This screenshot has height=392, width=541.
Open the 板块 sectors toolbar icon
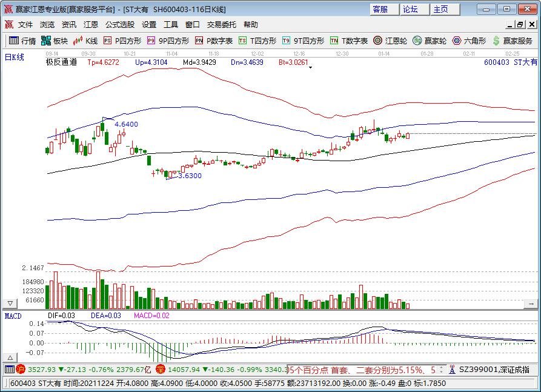pos(54,41)
